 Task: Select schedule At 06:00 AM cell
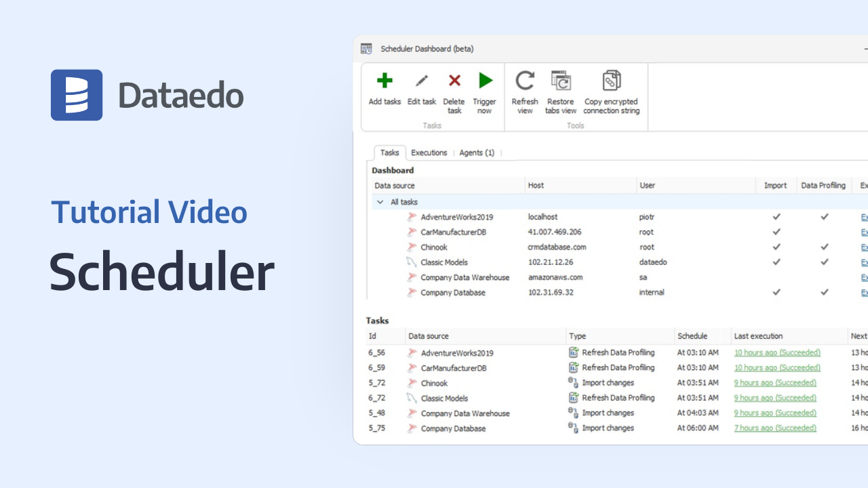point(698,428)
